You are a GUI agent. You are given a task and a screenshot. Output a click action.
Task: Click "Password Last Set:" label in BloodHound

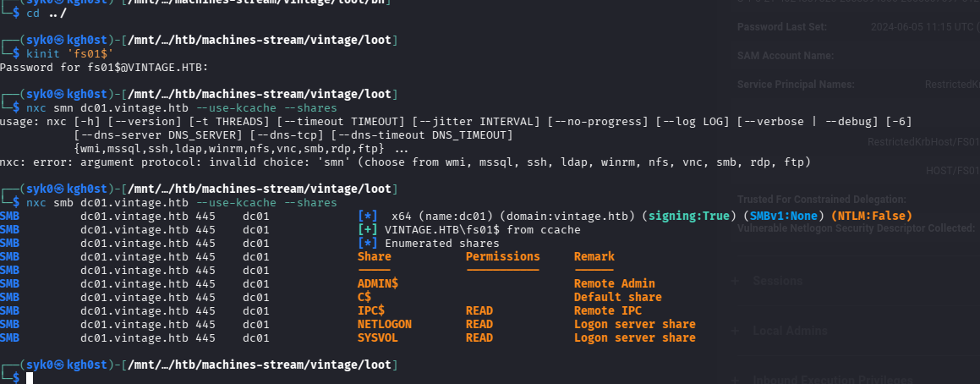click(782, 27)
